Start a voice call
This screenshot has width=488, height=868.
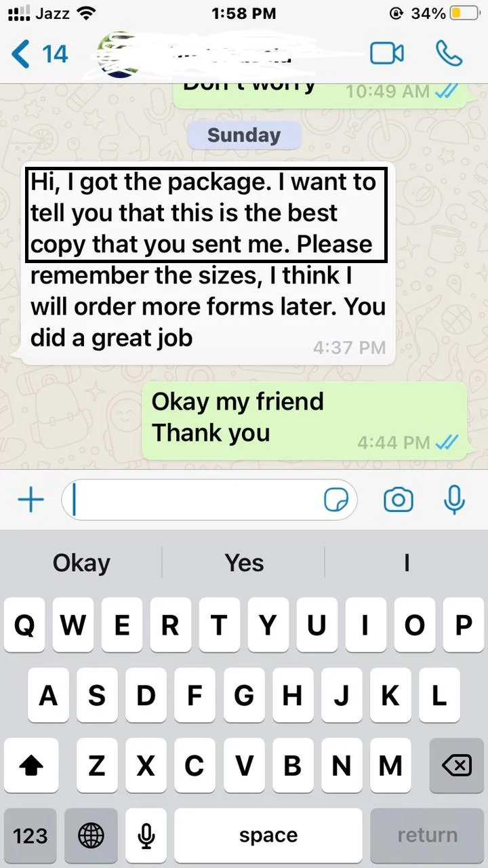[449, 53]
